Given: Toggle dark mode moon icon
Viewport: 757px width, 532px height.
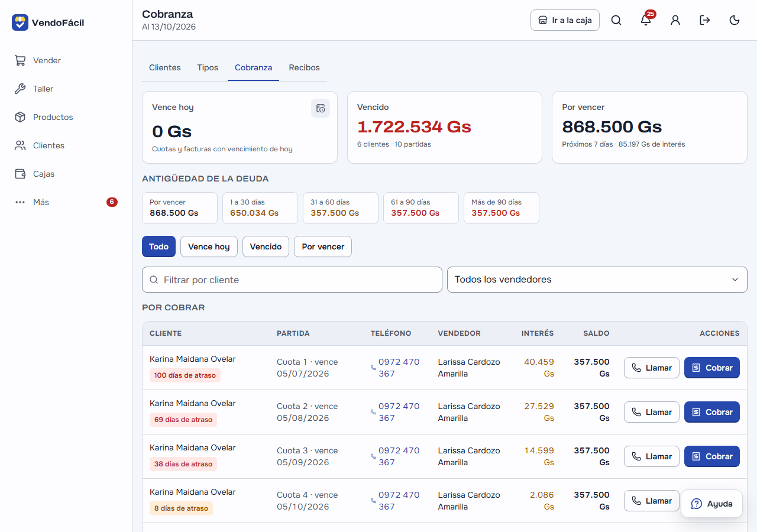Looking at the screenshot, I should tap(735, 20).
